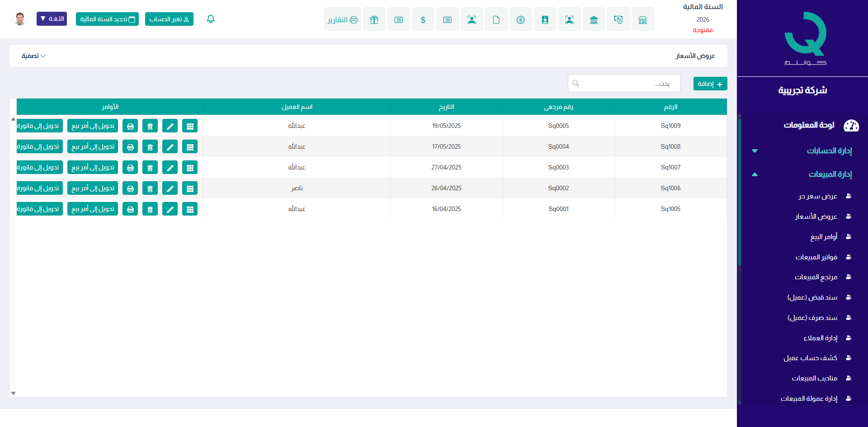Viewport: 868px width, 427px height.
Task: Expand the تصفية filter dropdown
Action: [x=33, y=56]
